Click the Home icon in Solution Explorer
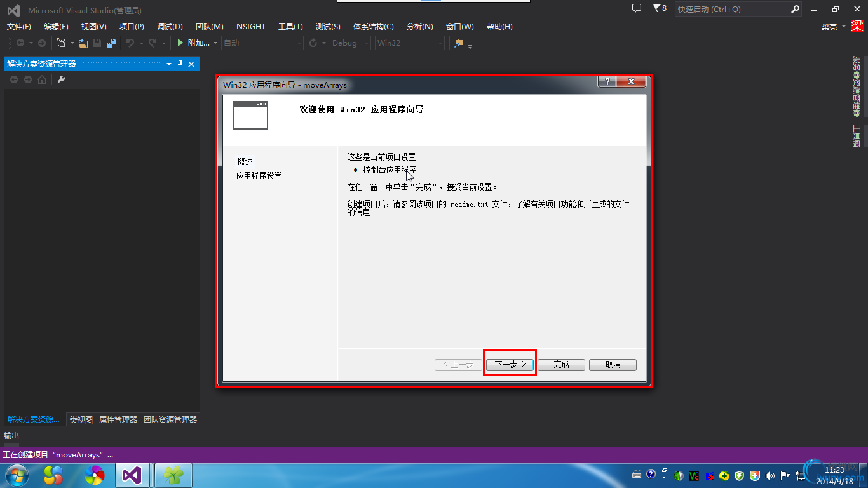The image size is (868, 488). click(x=41, y=80)
